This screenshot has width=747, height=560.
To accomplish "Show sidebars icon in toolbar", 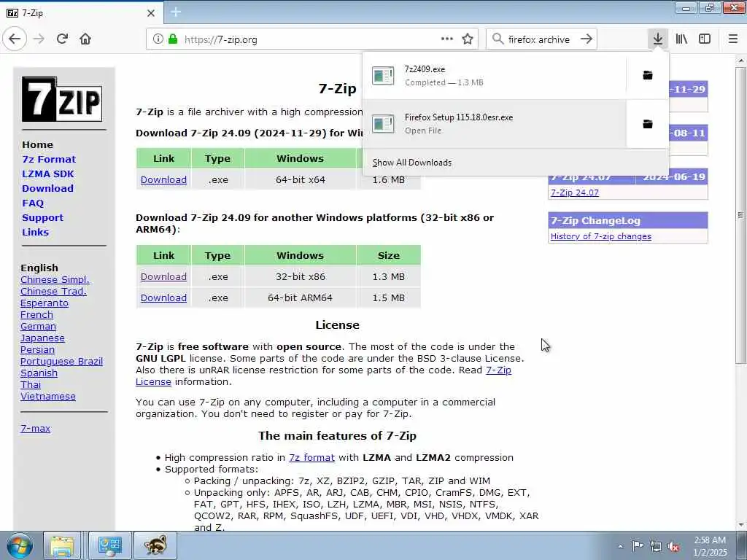I will [x=705, y=39].
